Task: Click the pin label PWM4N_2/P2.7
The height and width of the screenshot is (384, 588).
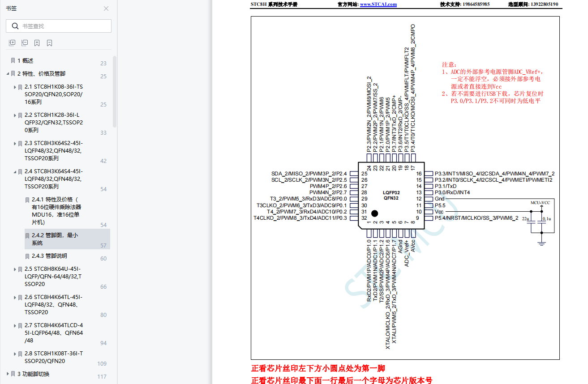Action: point(328,192)
